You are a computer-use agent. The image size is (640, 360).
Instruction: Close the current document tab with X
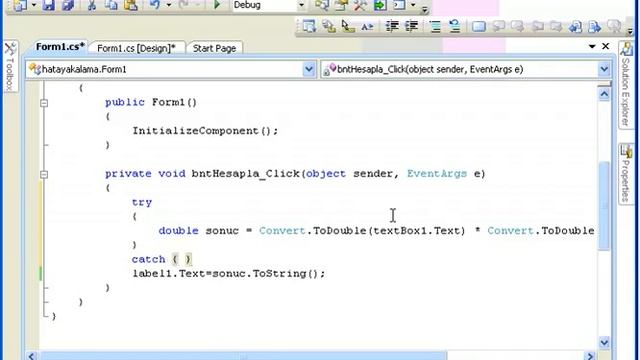pyautogui.click(x=606, y=46)
